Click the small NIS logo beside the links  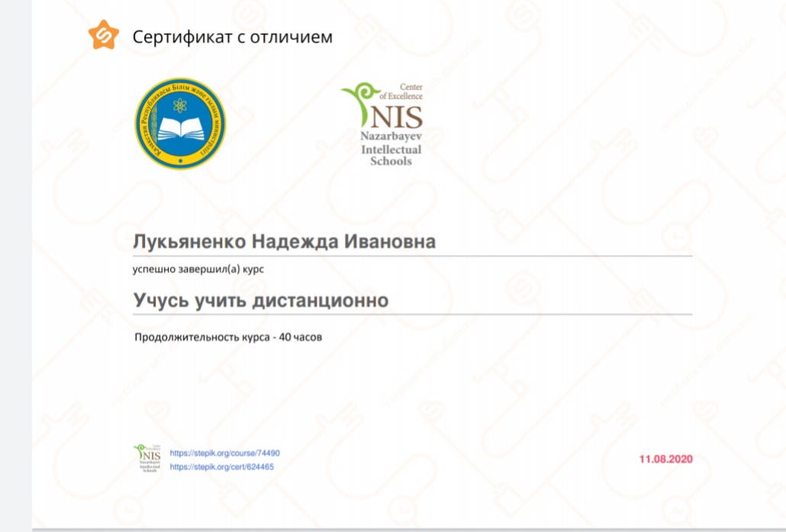pos(148,459)
